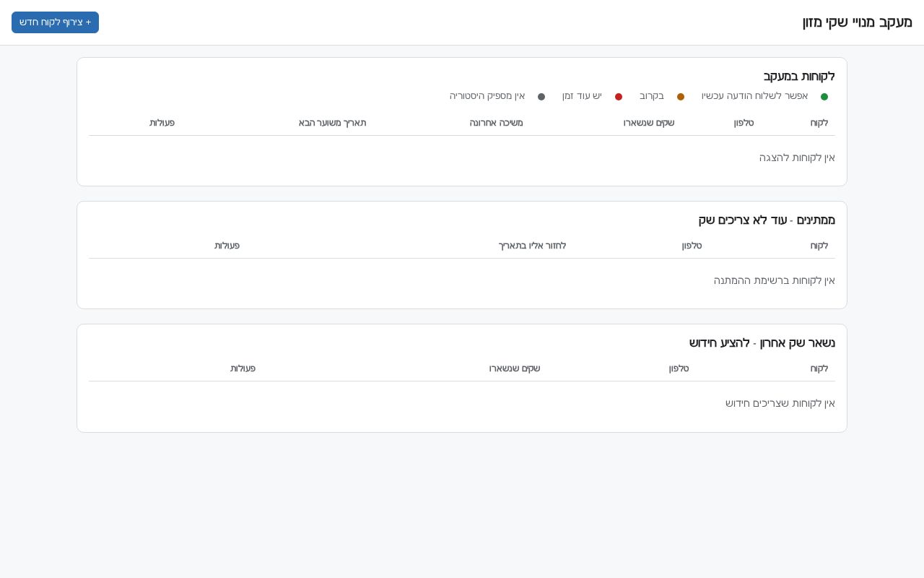This screenshot has height=578, width=924.
Task: Click 'לקוח' header in the 'ממתינים' table
Action: [x=819, y=246]
